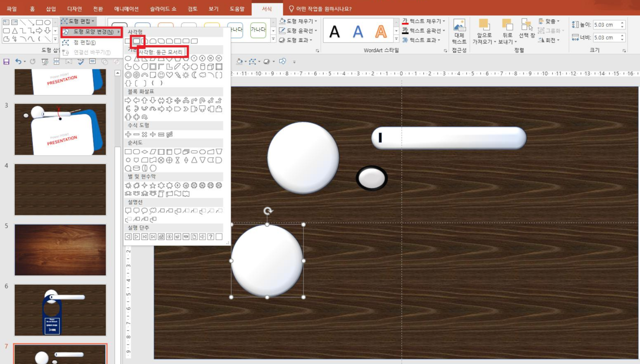The image size is (640, 364).
Task: Click the Save icon in quick access toolbar
Action: pos(6,62)
